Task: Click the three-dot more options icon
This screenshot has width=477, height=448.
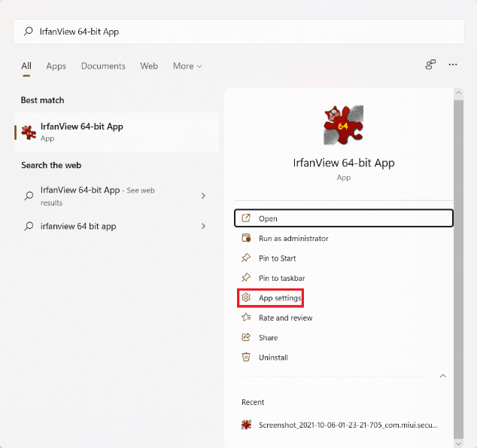Action: 453,66
